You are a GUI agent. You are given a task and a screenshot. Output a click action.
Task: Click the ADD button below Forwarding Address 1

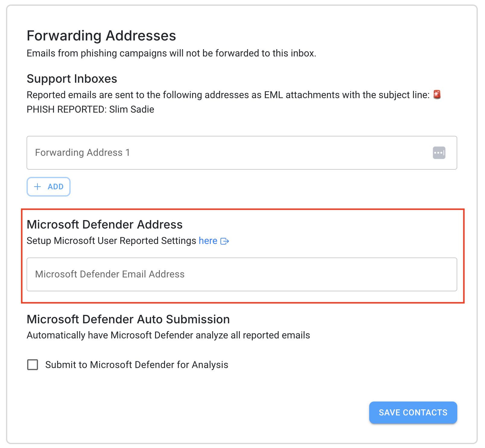[x=49, y=187]
